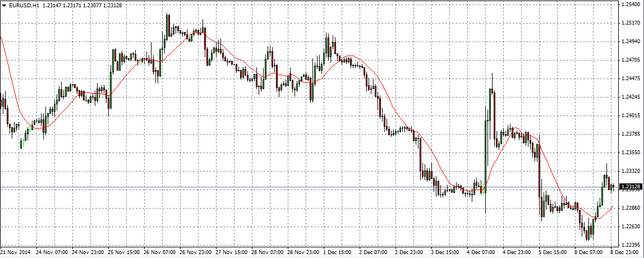Click the 5 Dec 15:00 time label
This screenshot has height=258, width=644.
[x=553, y=251]
